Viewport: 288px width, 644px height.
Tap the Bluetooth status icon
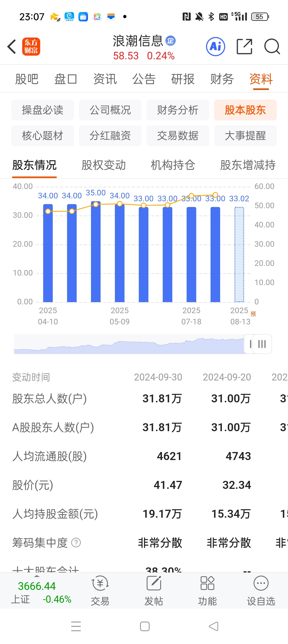coord(211,17)
